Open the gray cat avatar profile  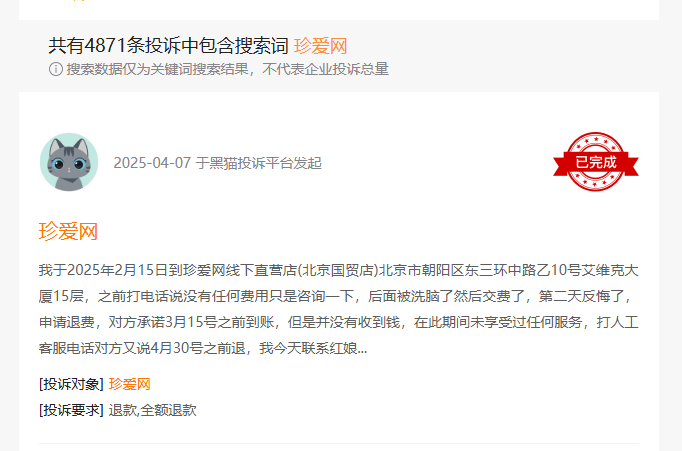(69, 162)
